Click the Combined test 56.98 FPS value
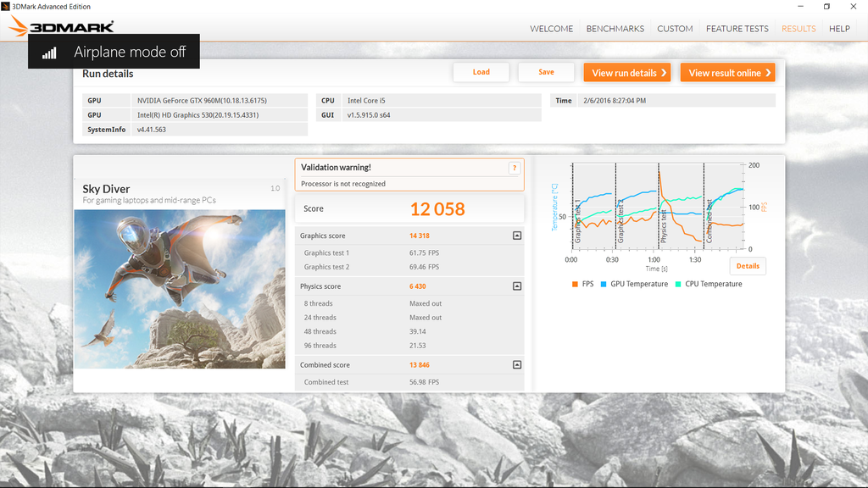The image size is (868, 488). click(424, 382)
